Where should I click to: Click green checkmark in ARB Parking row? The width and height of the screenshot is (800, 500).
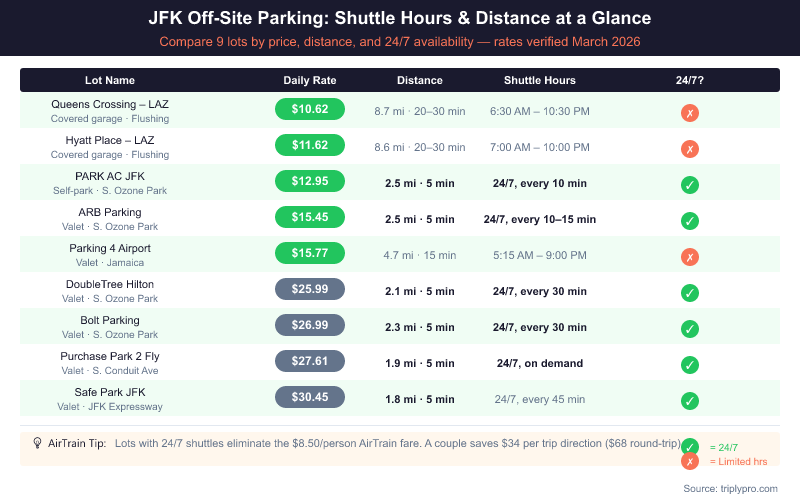[x=690, y=221]
